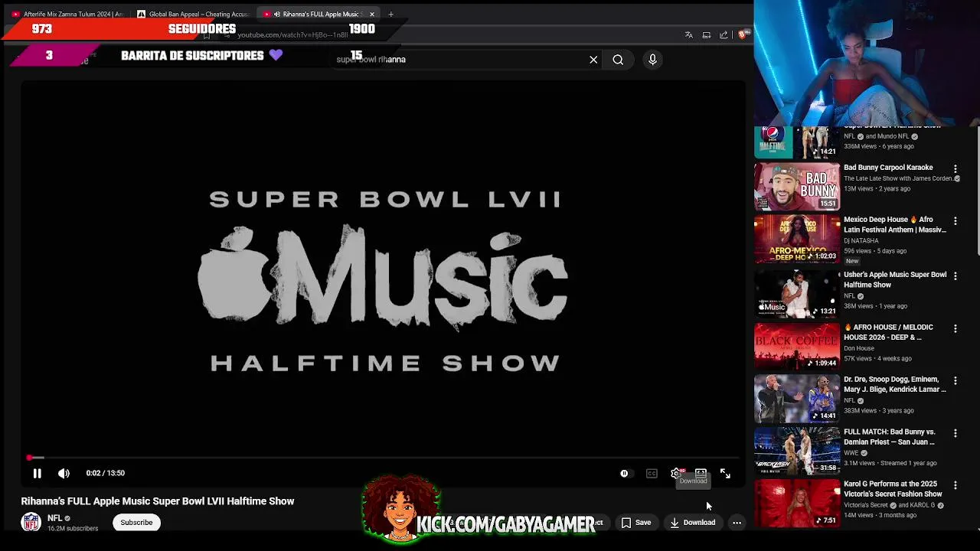Subscribe to the NFL channel

(x=136, y=523)
